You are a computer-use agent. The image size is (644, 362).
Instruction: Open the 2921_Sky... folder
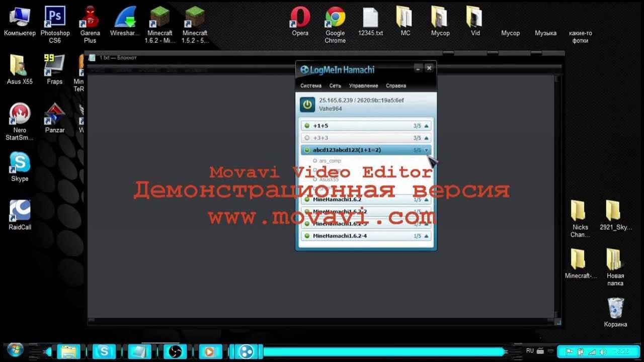pyautogui.click(x=615, y=215)
